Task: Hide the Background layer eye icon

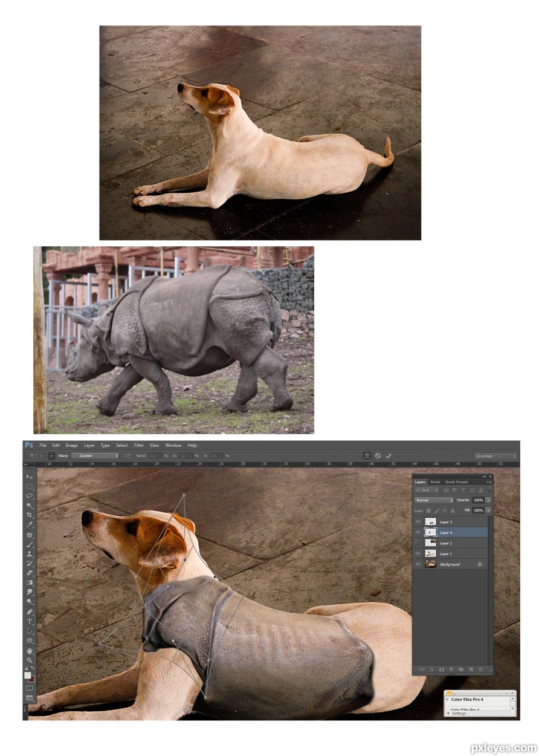Action: 418,564
